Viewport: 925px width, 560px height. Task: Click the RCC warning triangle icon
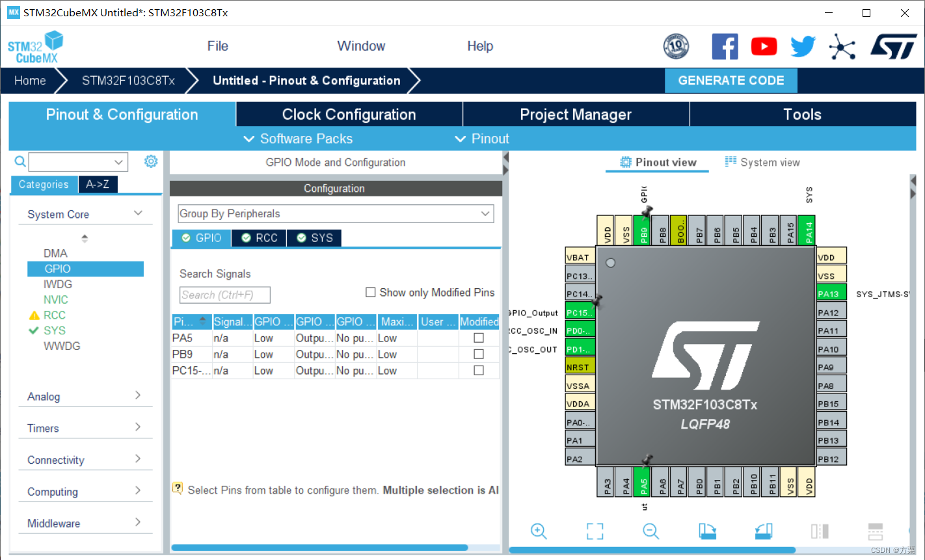tap(34, 315)
